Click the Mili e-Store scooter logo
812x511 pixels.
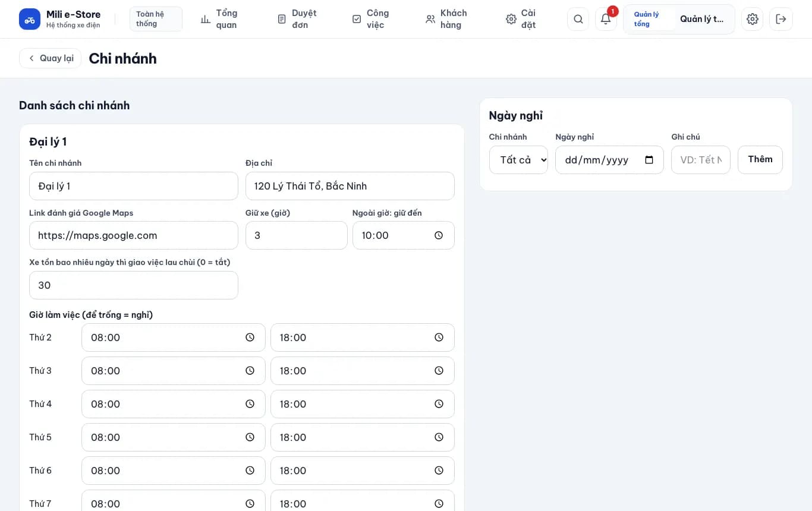click(x=30, y=19)
